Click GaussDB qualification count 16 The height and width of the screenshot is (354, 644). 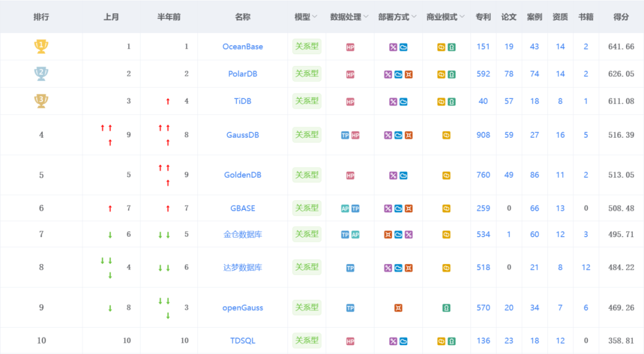(x=560, y=135)
